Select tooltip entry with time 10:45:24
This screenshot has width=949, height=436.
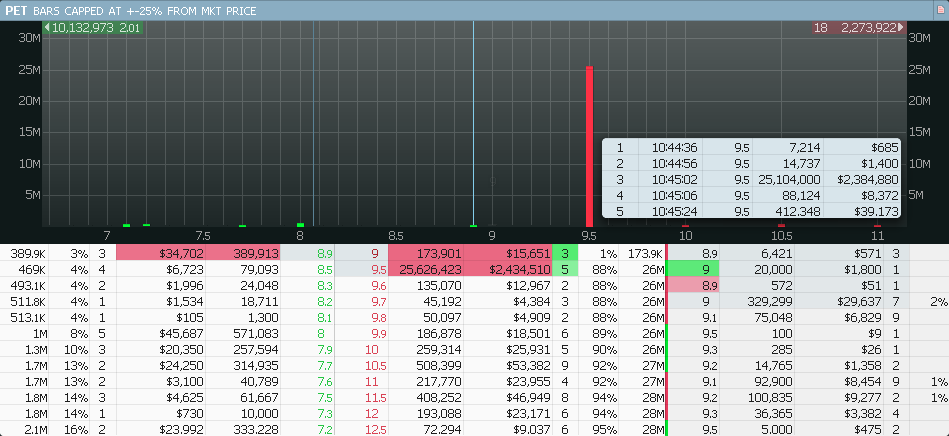tap(751, 211)
